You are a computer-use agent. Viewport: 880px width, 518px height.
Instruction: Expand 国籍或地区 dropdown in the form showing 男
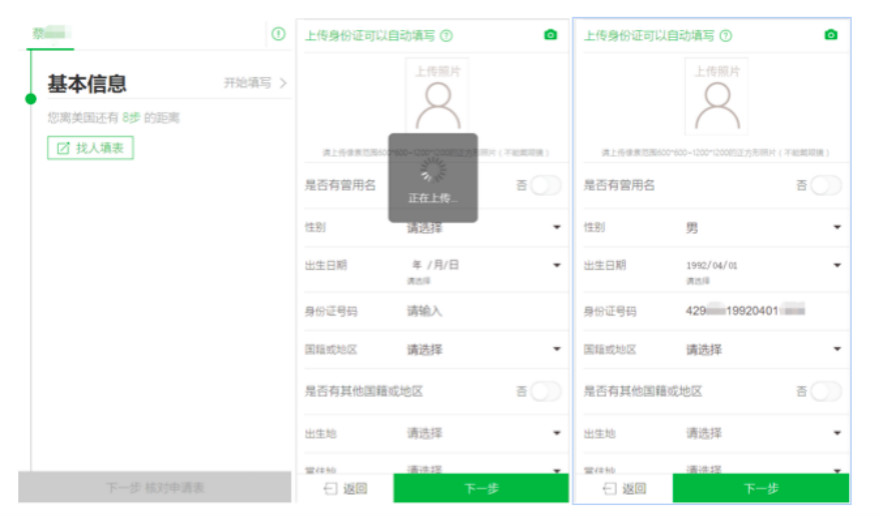837,350
